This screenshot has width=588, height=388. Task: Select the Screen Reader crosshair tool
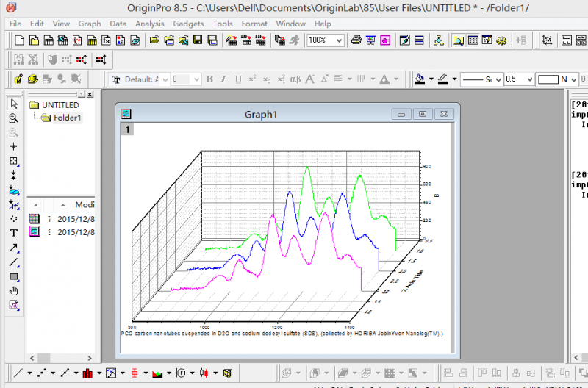(14, 146)
